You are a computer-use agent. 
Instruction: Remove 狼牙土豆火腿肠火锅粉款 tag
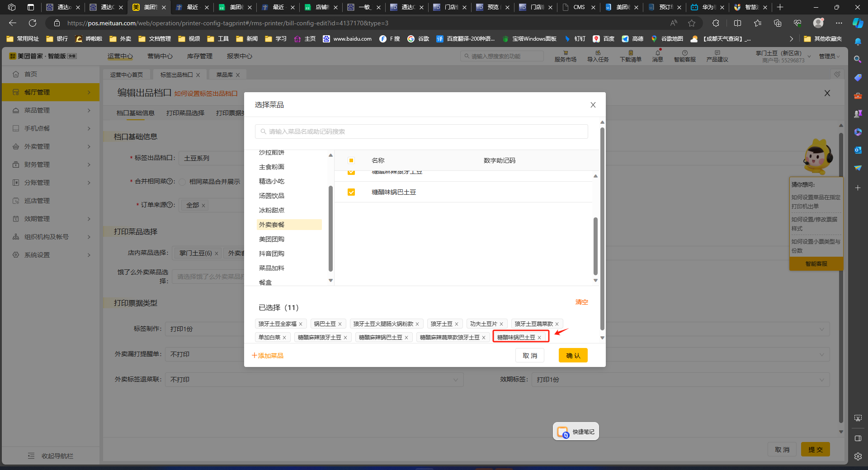[x=417, y=324]
